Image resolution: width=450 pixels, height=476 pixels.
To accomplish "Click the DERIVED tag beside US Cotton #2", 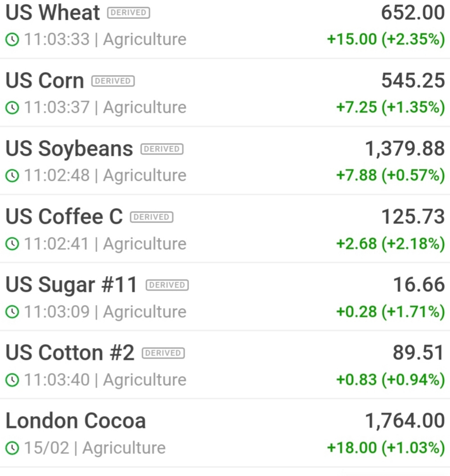I will coord(163,353).
